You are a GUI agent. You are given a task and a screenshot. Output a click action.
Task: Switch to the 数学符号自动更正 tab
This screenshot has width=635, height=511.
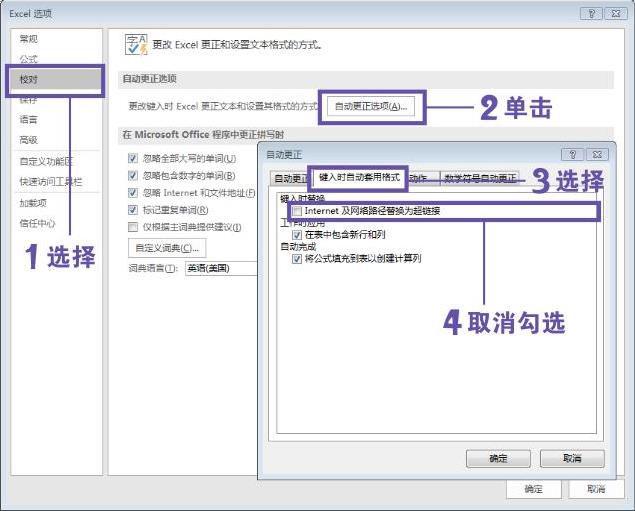pos(480,178)
